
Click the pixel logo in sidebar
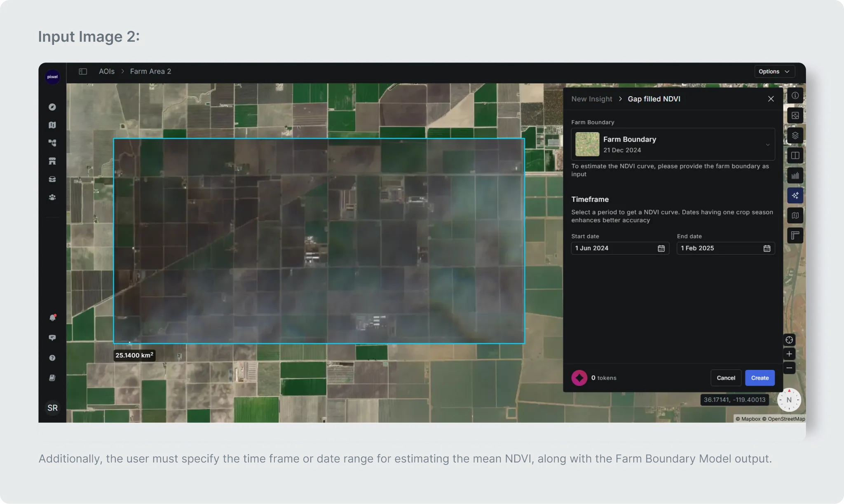point(52,77)
